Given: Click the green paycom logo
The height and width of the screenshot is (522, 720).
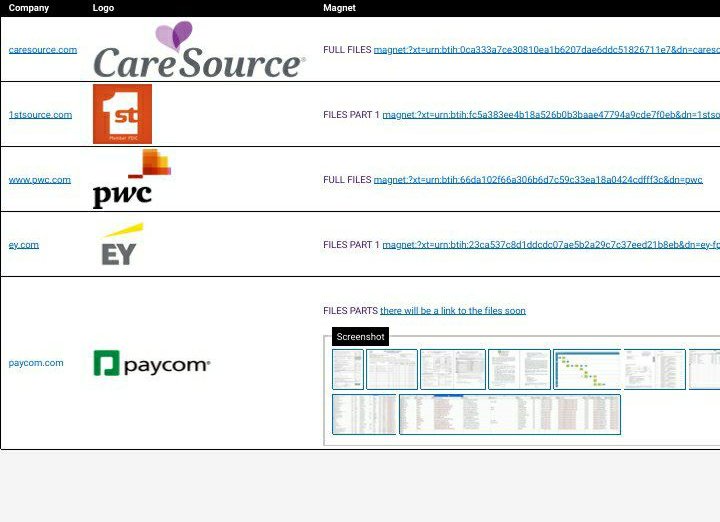Looking at the screenshot, I should tap(152, 363).
